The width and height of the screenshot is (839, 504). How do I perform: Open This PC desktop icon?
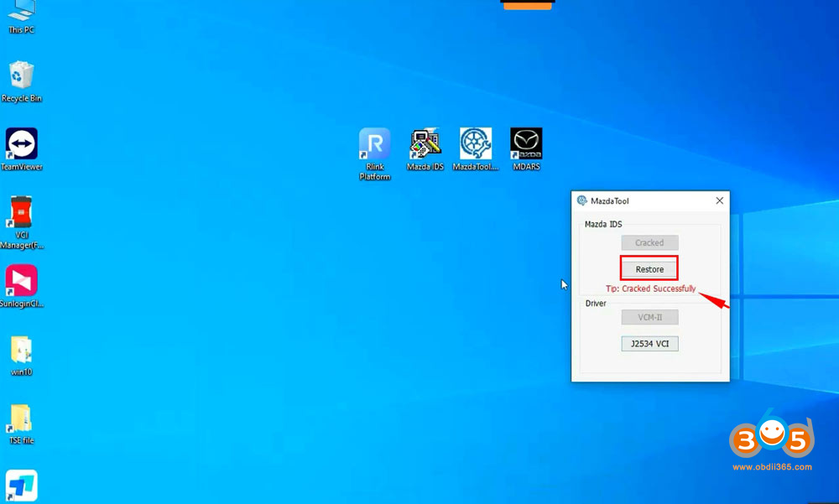[22, 16]
